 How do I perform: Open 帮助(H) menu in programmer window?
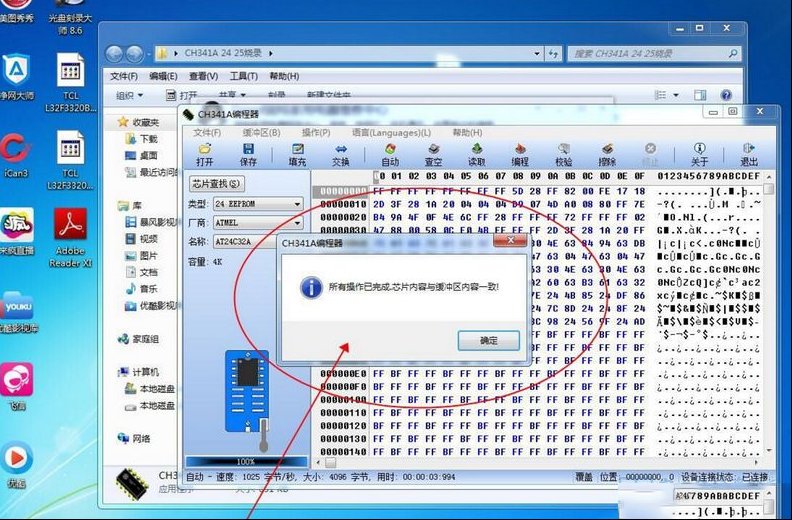coord(467,132)
